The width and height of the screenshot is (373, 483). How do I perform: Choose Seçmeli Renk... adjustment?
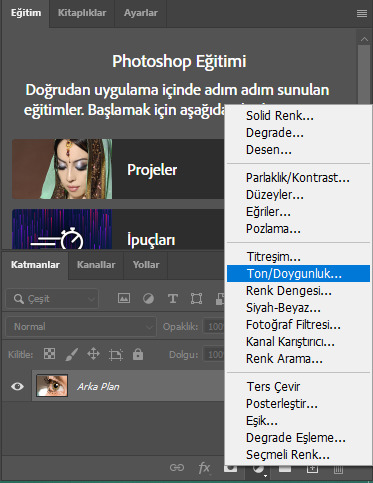point(299,455)
